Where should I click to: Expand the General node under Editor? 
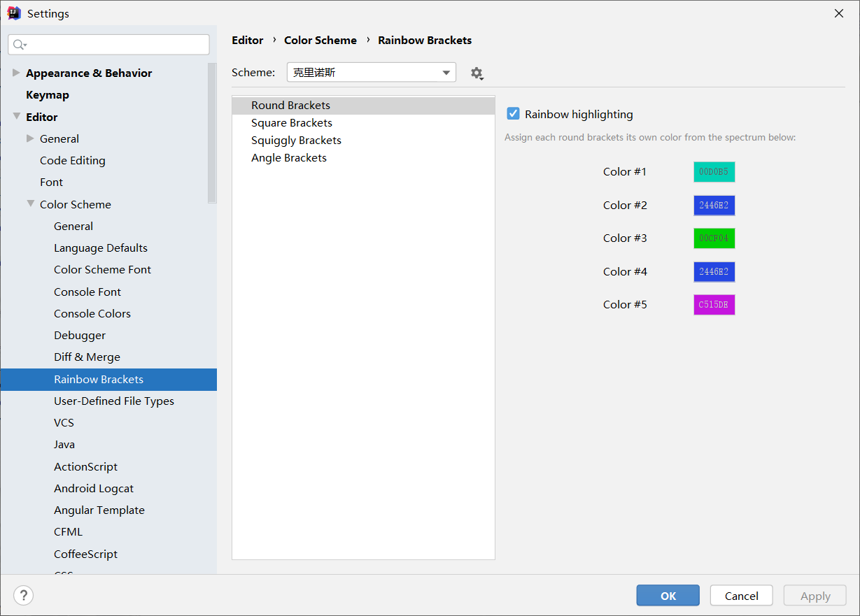[30, 138]
